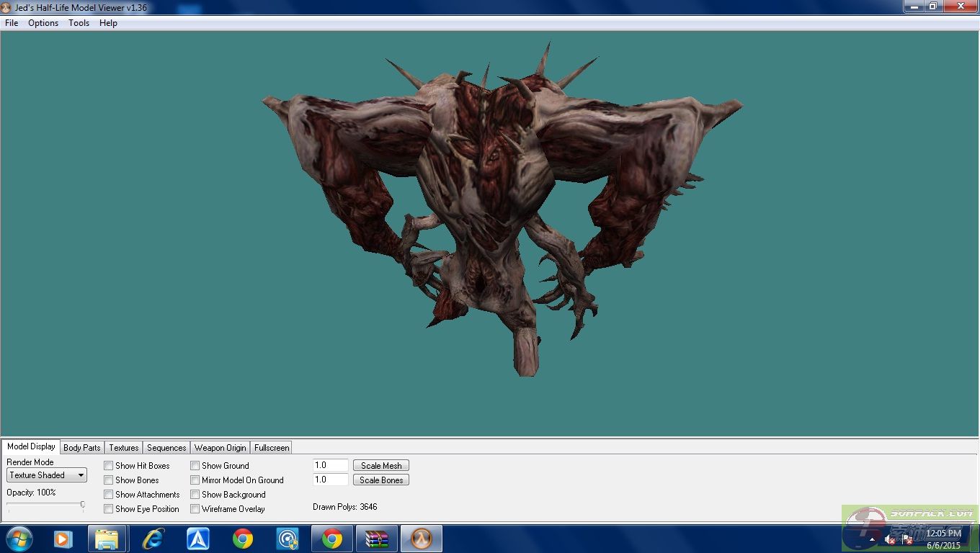This screenshot has height=553, width=980.
Task: Launch Internet Explorer from the taskbar
Action: pyautogui.click(x=153, y=539)
